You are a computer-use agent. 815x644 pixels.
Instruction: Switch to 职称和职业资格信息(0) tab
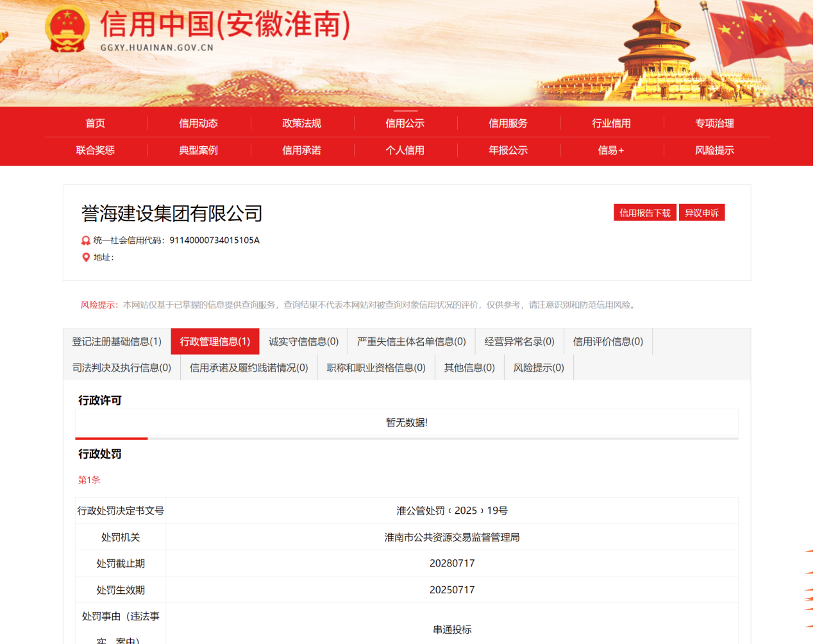coord(376,368)
